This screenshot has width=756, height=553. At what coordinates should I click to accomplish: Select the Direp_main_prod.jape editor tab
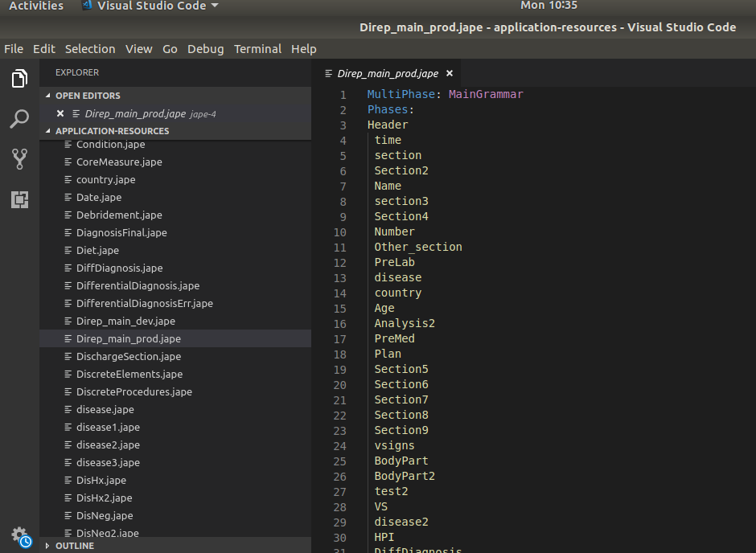(x=387, y=73)
